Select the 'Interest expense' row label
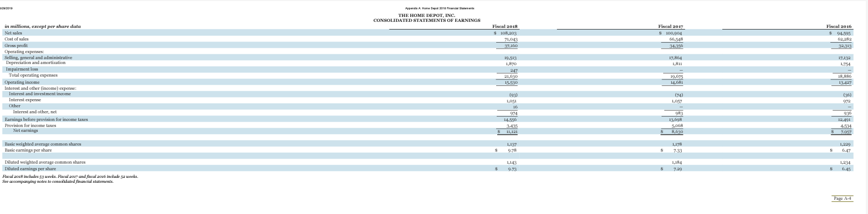 (x=25, y=100)
